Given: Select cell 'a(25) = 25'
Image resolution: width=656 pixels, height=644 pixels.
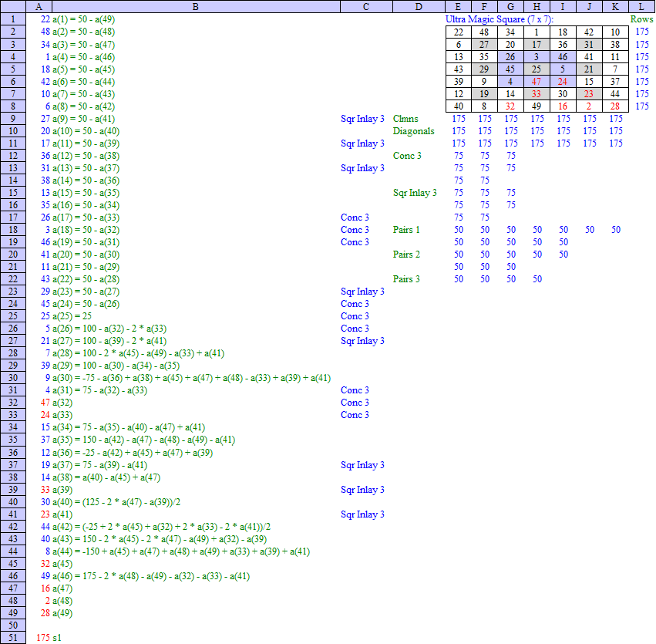Looking at the screenshot, I should click(72, 316).
